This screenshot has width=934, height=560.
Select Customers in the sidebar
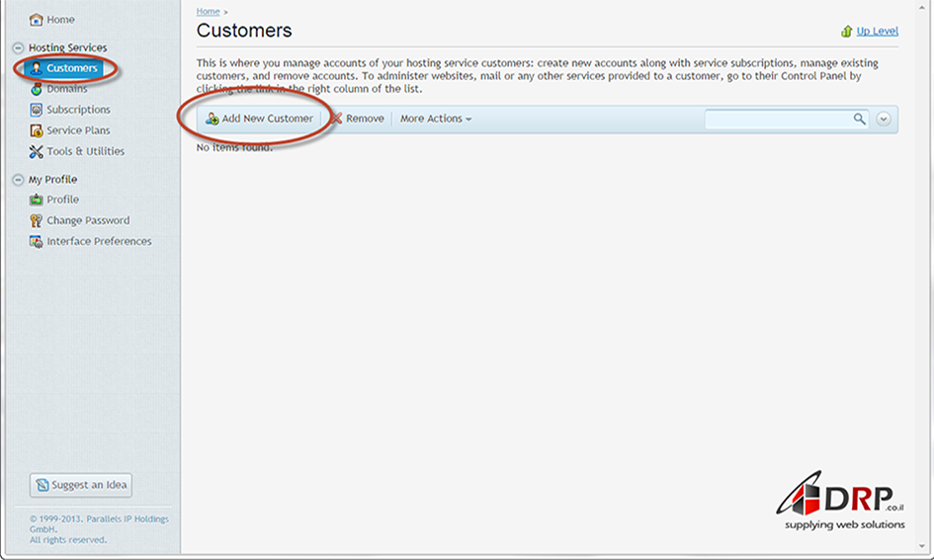click(x=71, y=68)
